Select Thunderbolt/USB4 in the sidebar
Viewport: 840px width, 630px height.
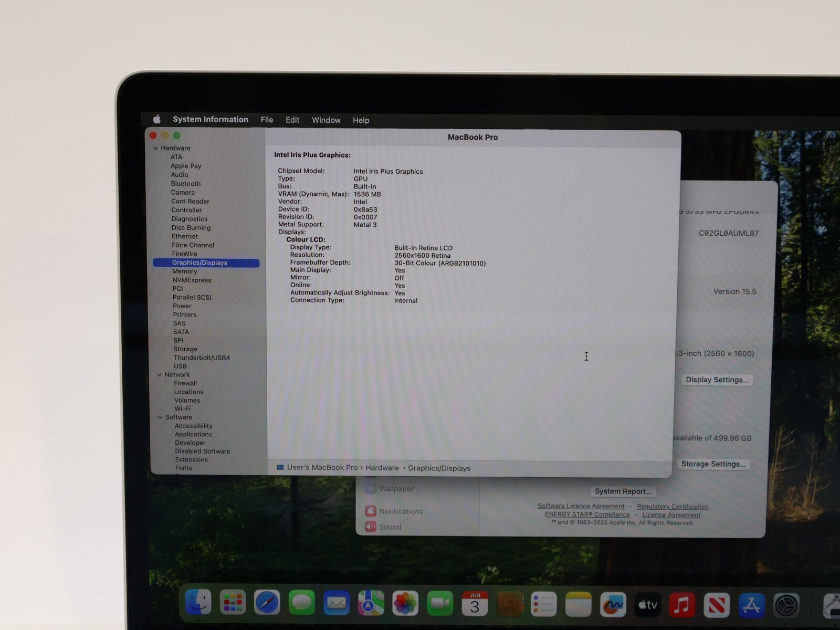[202, 358]
